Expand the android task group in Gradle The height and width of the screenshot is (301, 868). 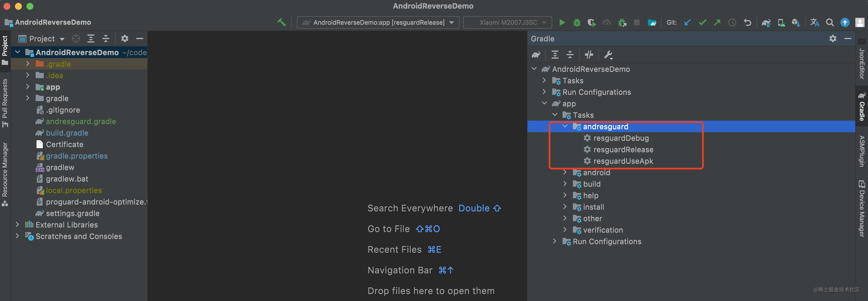tap(565, 172)
